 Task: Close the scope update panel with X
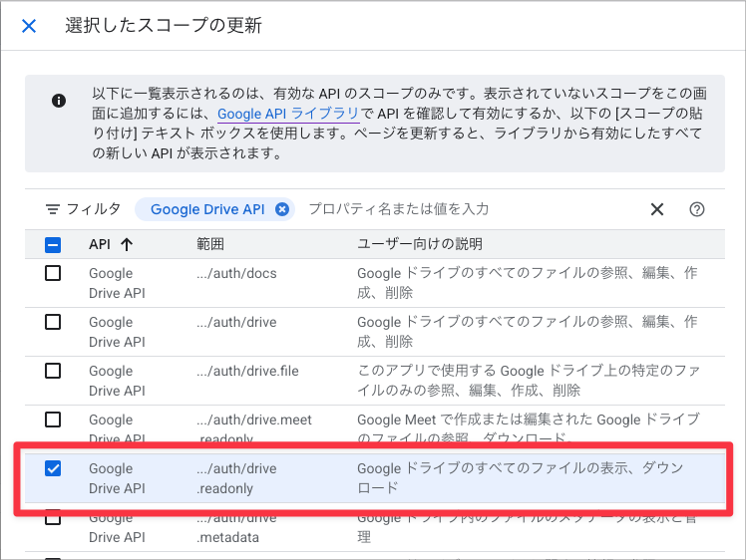click(x=29, y=26)
